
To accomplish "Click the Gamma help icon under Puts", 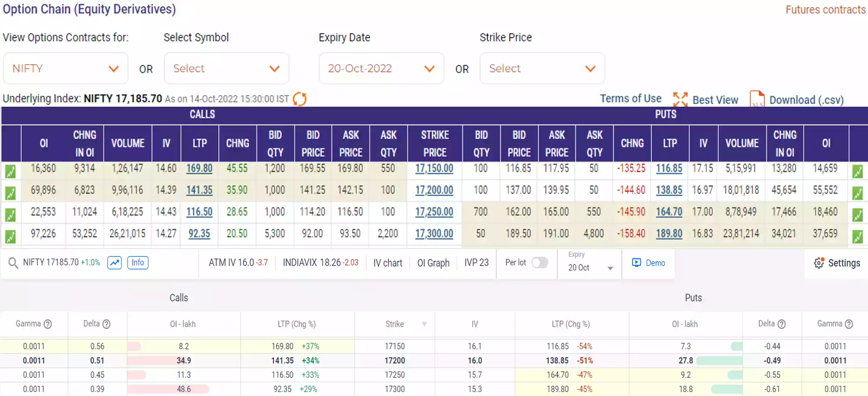I will pos(849,324).
